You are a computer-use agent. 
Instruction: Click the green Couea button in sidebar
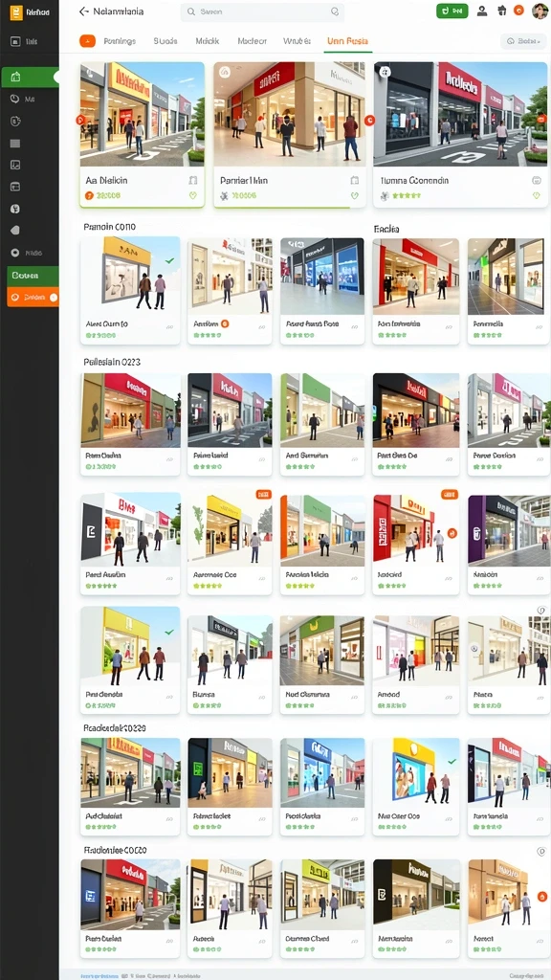[x=33, y=276]
